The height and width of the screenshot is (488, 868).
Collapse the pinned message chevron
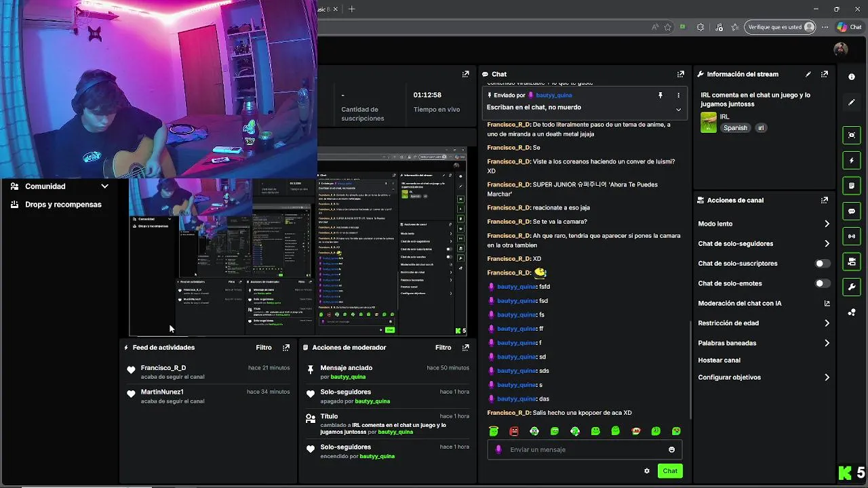[x=678, y=109]
